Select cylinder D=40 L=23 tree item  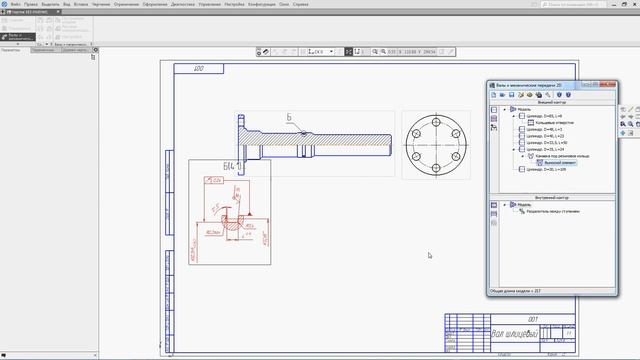coord(545,136)
